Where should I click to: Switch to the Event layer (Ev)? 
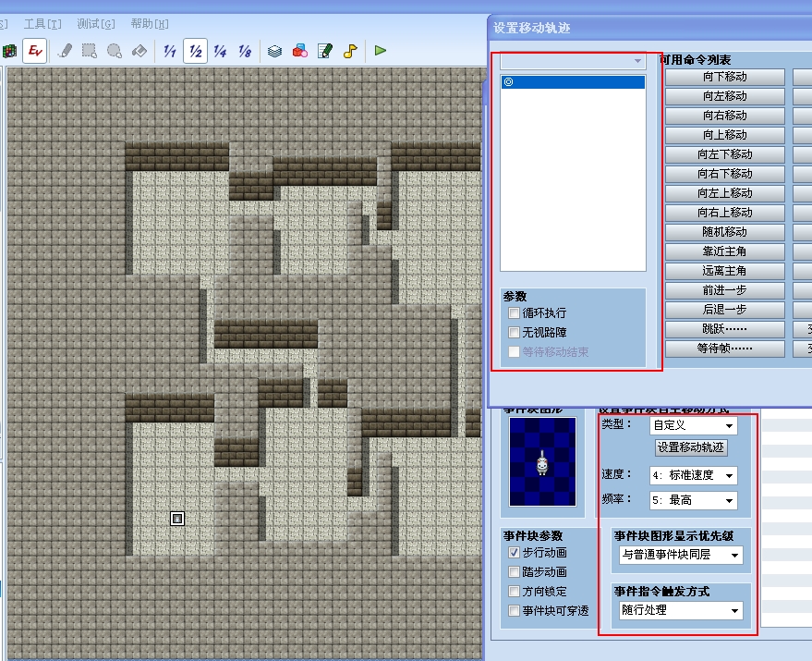pyautogui.click(x=35, y=51)
